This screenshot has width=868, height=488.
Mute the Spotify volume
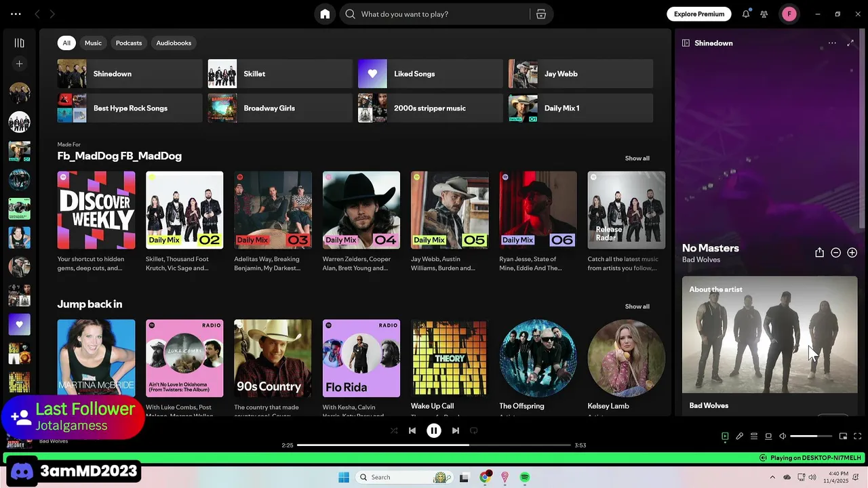(783, 436)
